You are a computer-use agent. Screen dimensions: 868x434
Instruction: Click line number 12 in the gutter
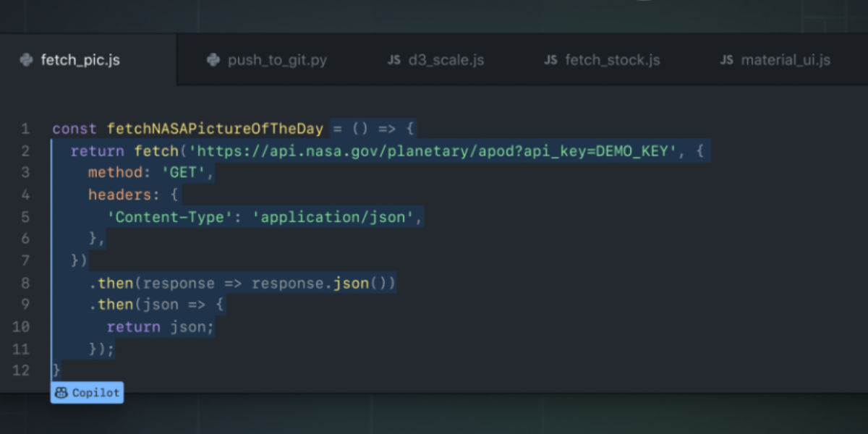click(x=22, y=370)
